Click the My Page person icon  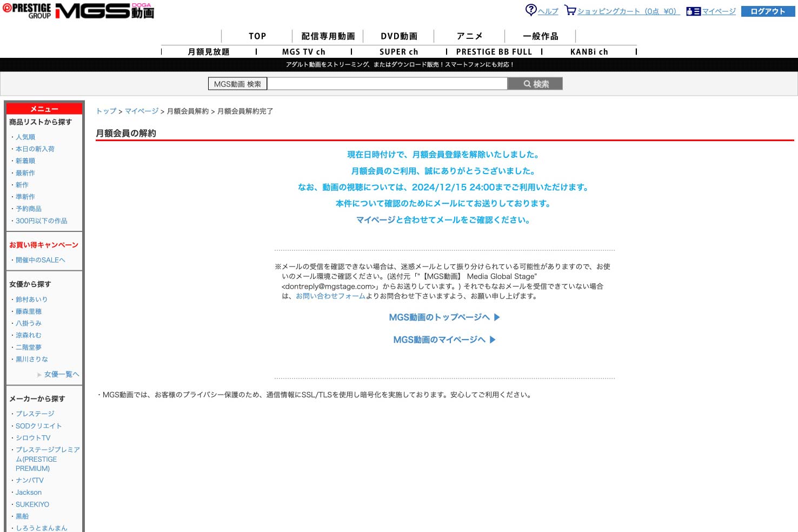coord(694,11)
